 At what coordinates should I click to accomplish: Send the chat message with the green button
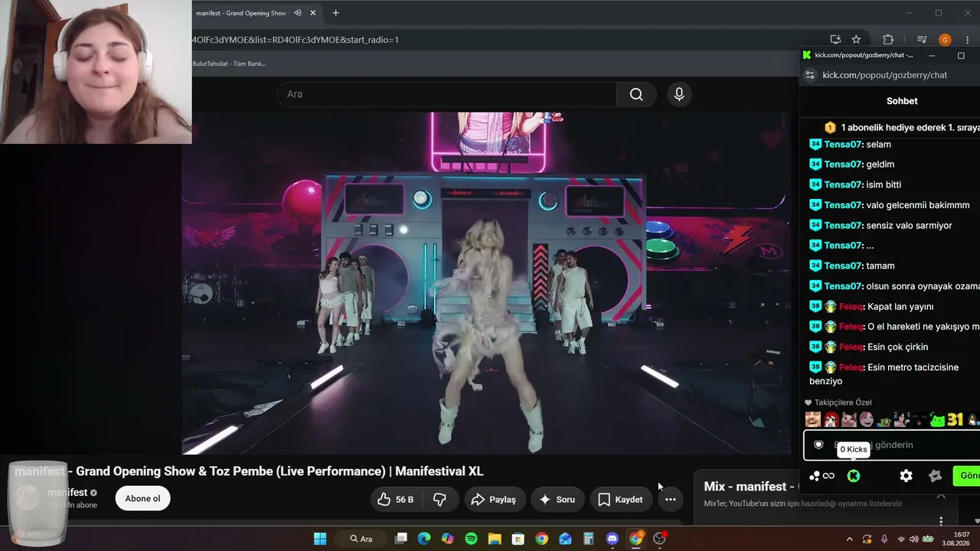966,476
